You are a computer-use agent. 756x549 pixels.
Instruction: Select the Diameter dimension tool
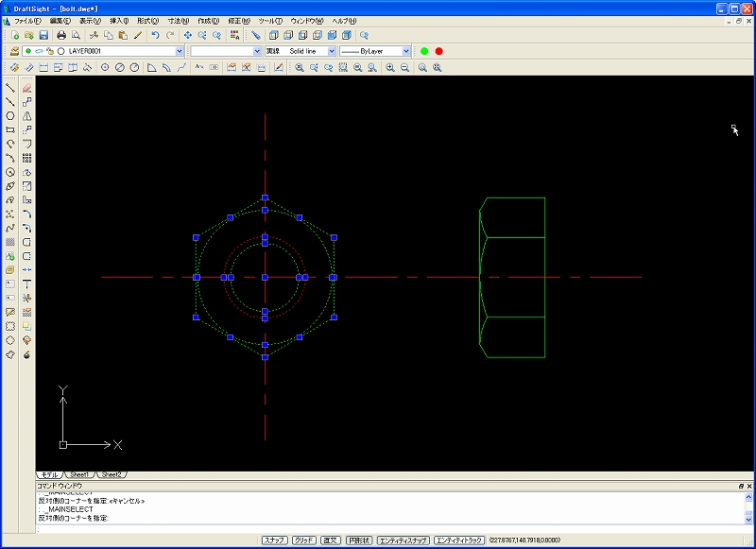(120, 67)
